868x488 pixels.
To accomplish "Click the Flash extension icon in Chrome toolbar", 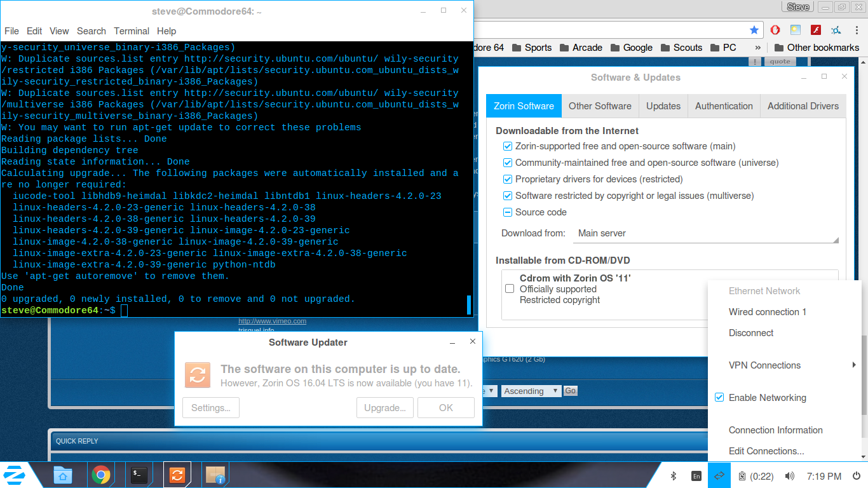I will click(x=816, y=30).
